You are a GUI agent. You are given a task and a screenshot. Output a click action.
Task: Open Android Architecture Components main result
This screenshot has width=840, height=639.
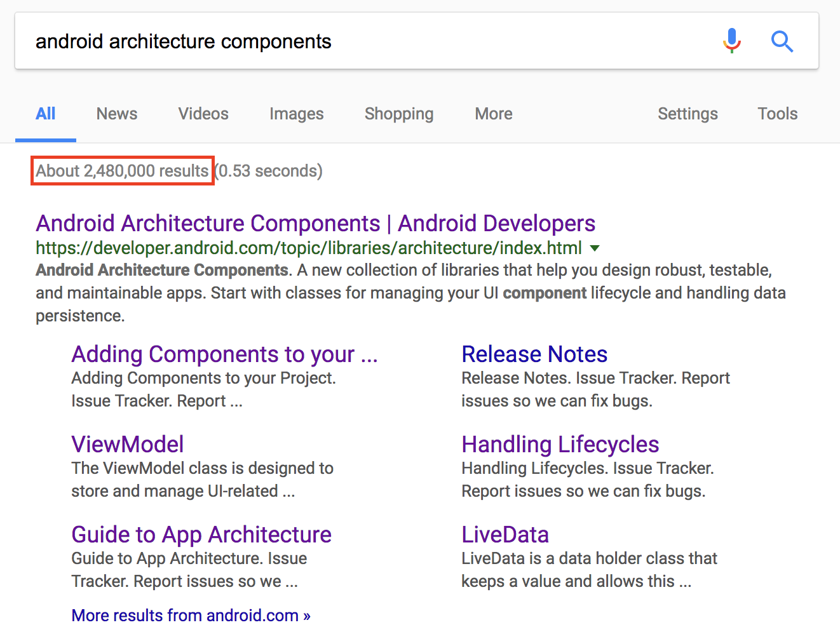pos(315,224)
